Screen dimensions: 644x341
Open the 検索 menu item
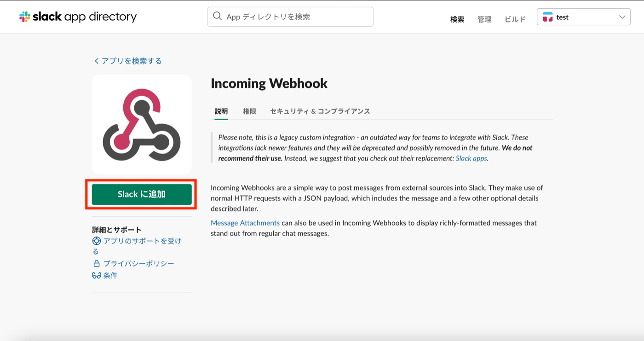pyautogui.click(x=457, y=19)
